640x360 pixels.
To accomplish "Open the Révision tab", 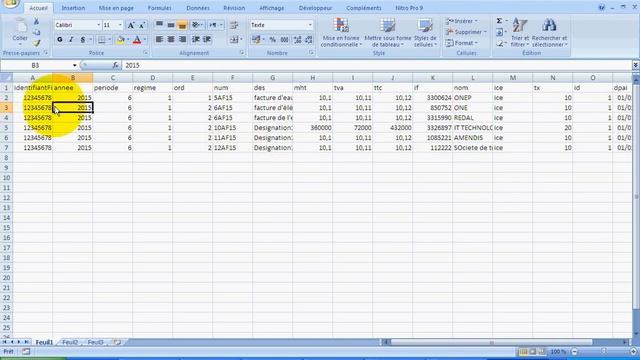I will tap(234, 8).
